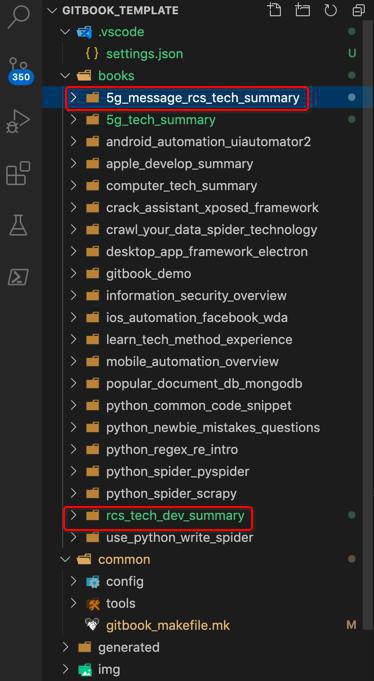
Task: Click the M git status on gitbook_makefile.mk
Action: tap(351, 625)
